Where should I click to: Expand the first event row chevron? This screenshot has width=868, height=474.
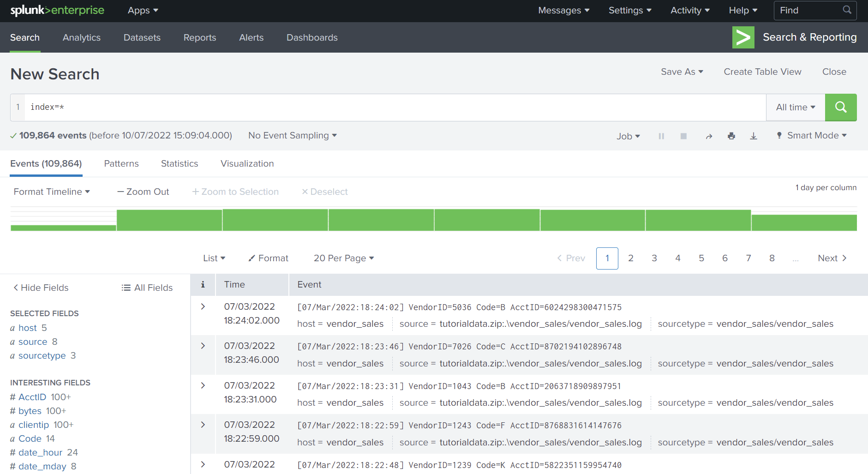[203, 306]
